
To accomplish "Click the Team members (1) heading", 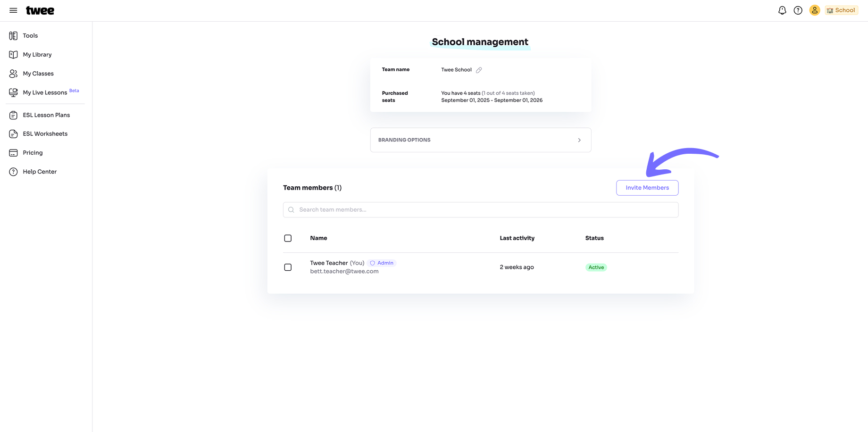I will click(312, 188).
